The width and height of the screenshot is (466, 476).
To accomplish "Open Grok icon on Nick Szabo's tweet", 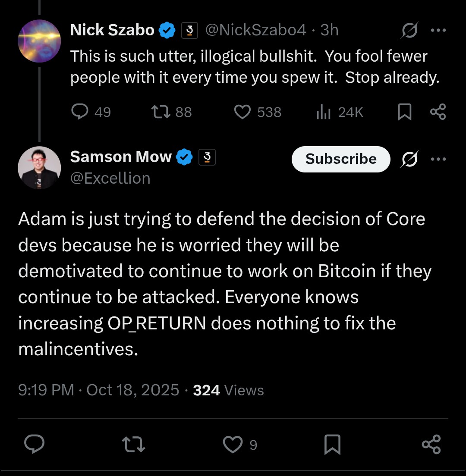I will coord(409,31).
